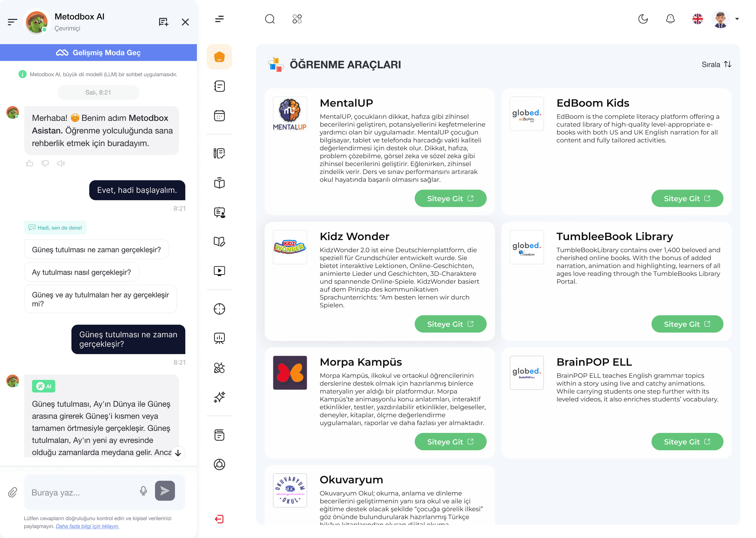Toggle dark mode moon icon

pos(643,19)
